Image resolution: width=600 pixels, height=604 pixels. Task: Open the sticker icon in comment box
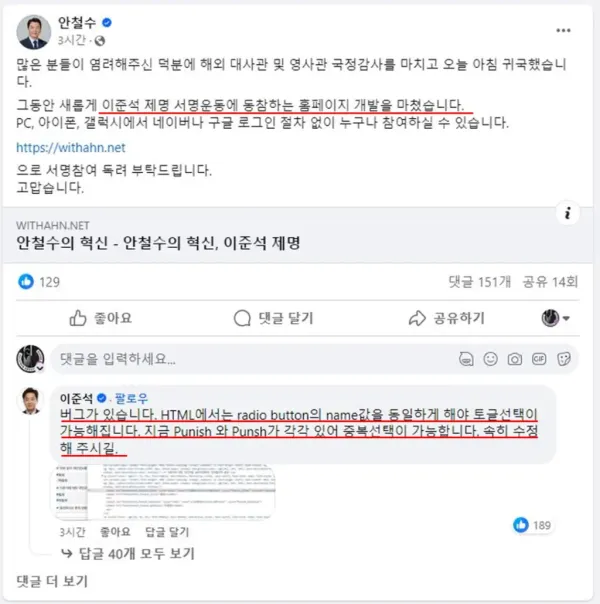tap(563, 359)
